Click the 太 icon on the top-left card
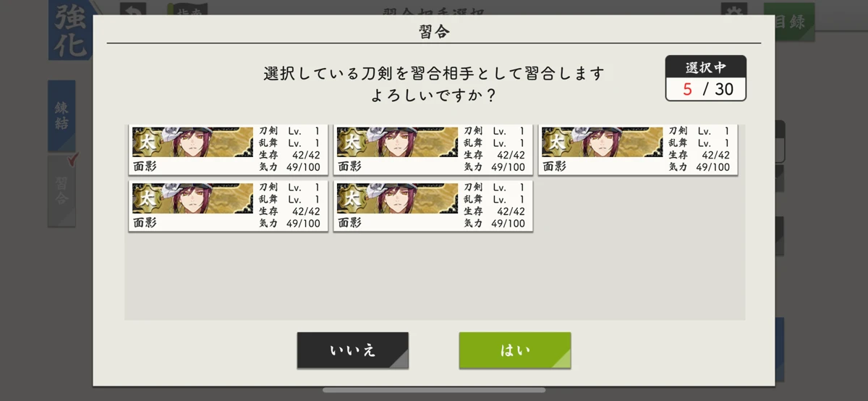This screenshot has width=868, height=401. click(x=145, y=143)
